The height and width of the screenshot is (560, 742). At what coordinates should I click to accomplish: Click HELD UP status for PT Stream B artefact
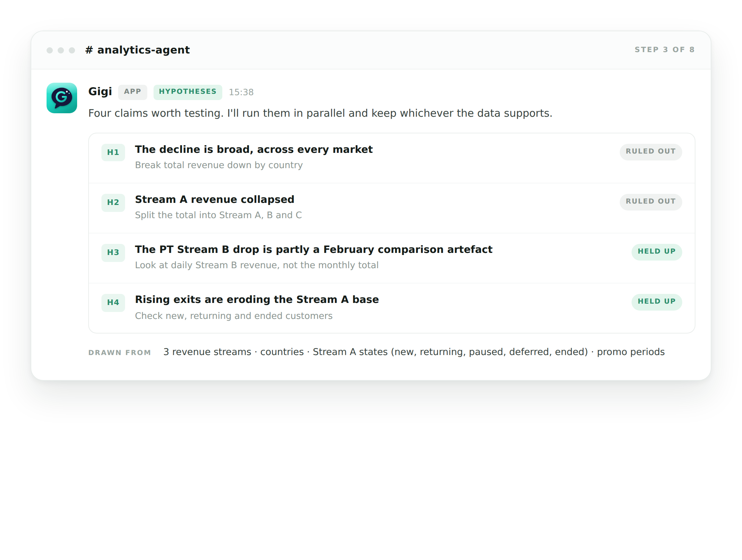click(657, 252)
